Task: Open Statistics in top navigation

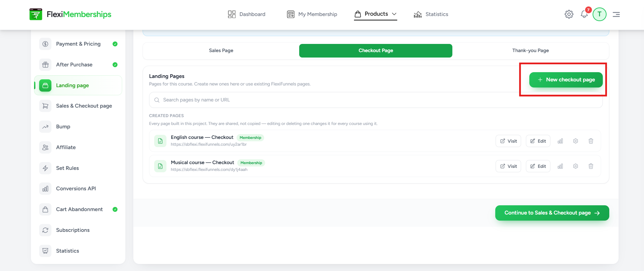Action: [x=431, y=14]
